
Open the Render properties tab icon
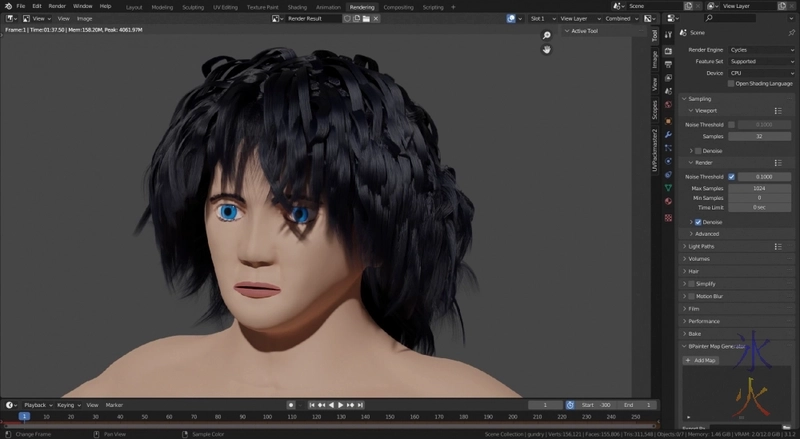tap(668, 51)
